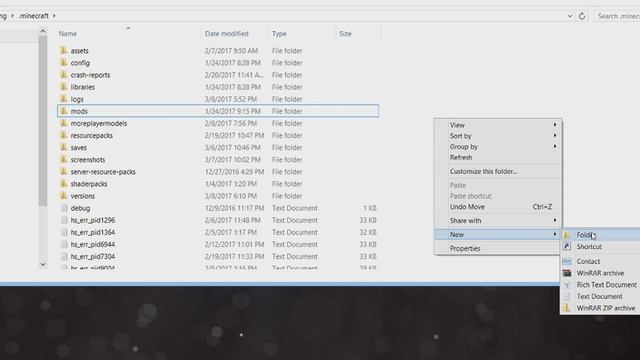Viewport: 640px width, 360px height.
Task: Expand the Share with submenu arrow
Action: 555,220
